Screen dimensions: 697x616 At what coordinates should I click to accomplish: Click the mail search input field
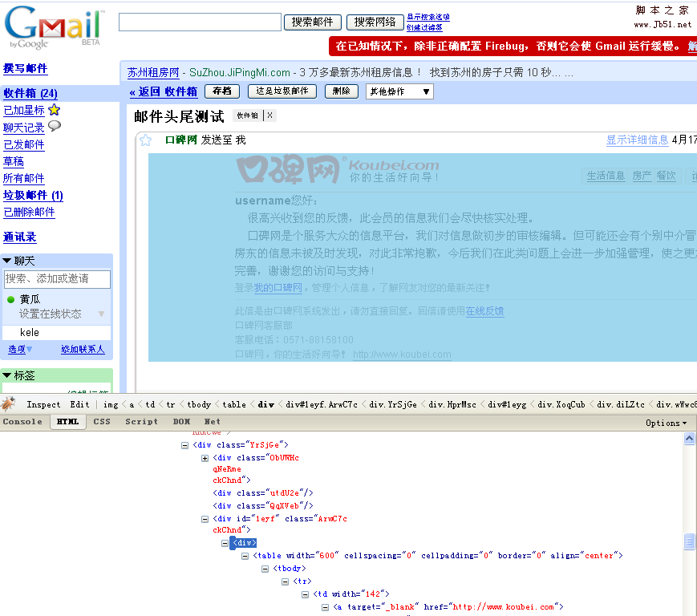click(x=200, y=22)
